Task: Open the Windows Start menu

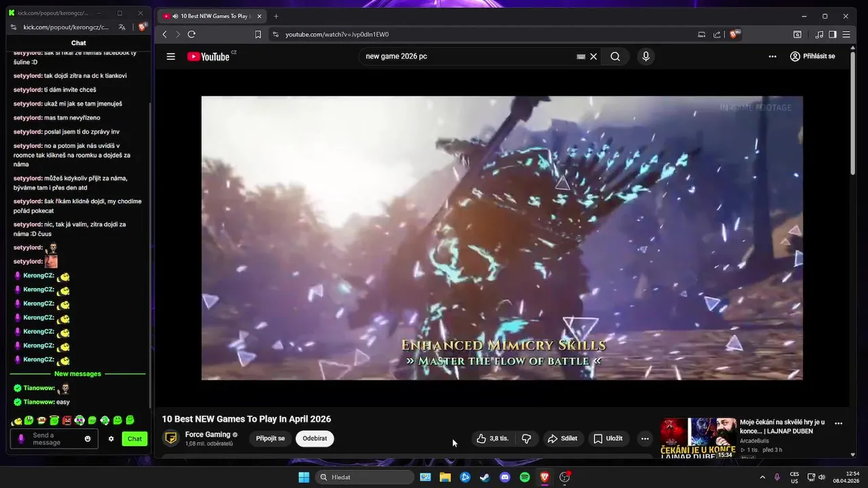Action: [x=304, y=477]
